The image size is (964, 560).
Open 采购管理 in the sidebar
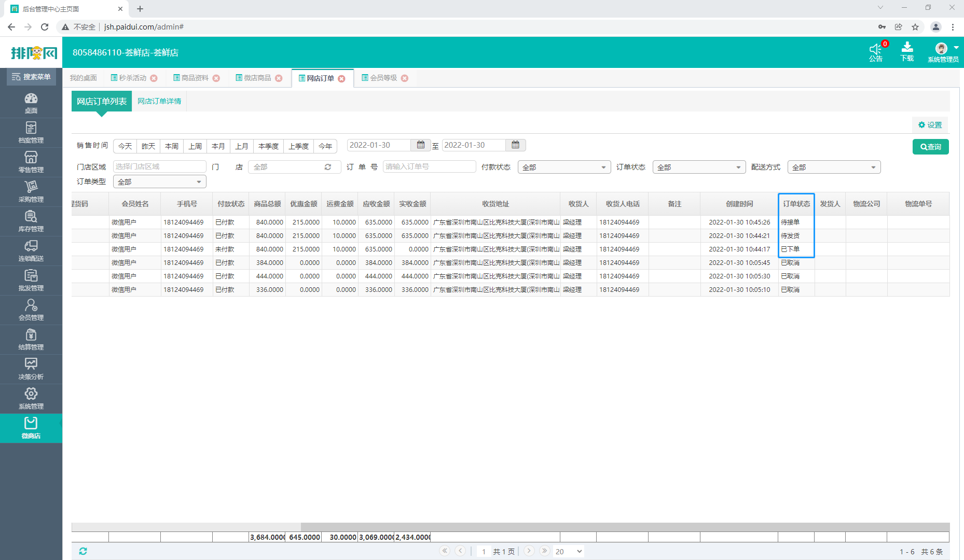coord(31,192)
